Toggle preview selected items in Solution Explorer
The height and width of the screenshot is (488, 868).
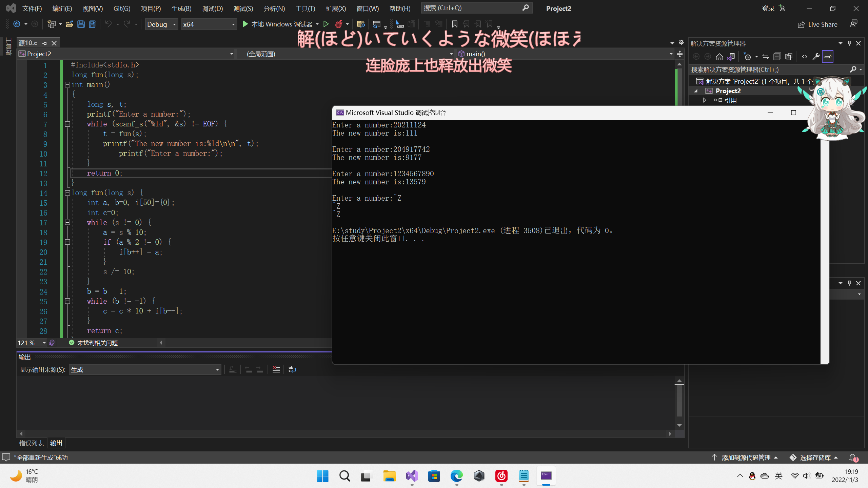(827, 57)
